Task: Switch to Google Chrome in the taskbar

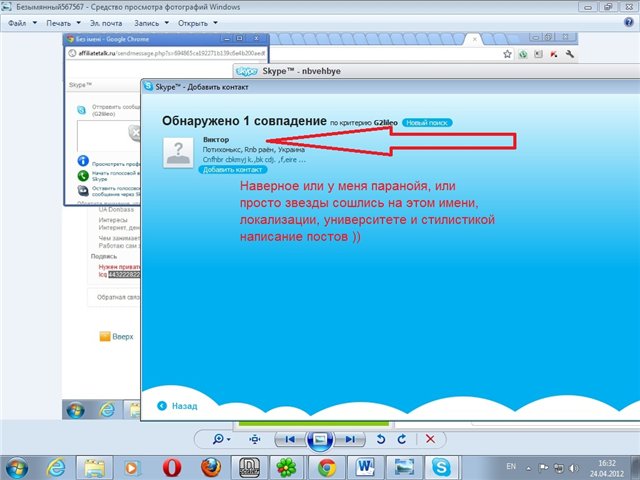Action: [x=326, y=466]
